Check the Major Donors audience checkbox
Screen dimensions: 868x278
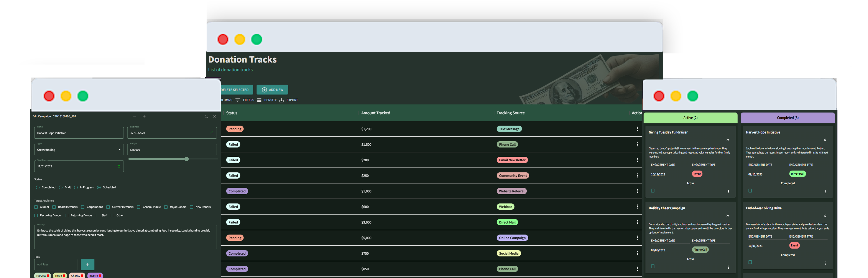166,207
